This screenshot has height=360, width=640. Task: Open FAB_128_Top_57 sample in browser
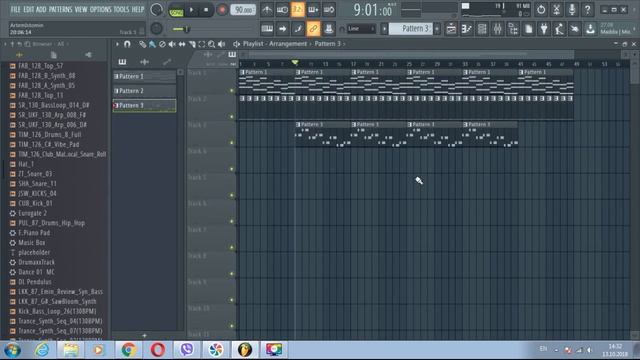click(40, 66)
